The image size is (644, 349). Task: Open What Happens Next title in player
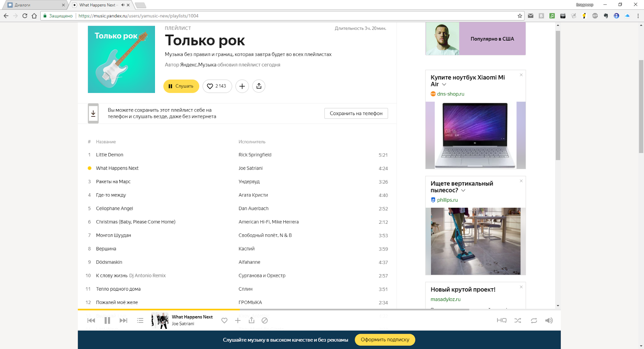pyautogui.click(x=192, y=317)
